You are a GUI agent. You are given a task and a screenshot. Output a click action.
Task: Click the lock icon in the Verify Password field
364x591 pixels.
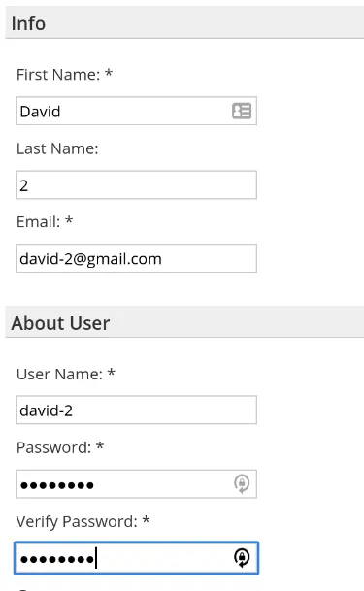(242, 558)
